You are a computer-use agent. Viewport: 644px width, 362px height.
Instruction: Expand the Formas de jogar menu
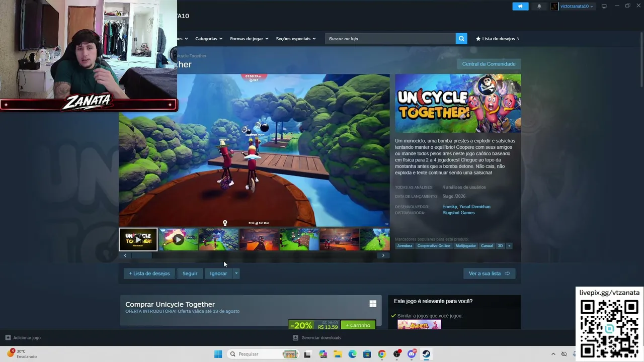click(249, 39)
